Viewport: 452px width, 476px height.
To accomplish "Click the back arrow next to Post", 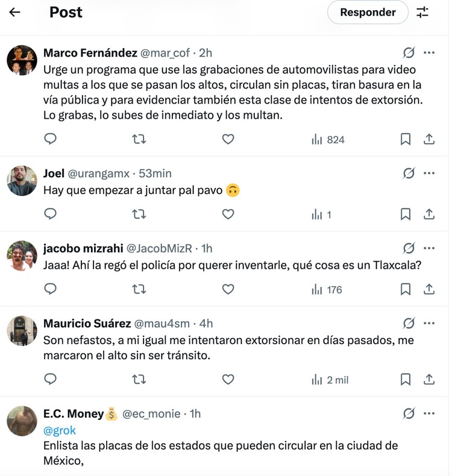I will [14, 12].
